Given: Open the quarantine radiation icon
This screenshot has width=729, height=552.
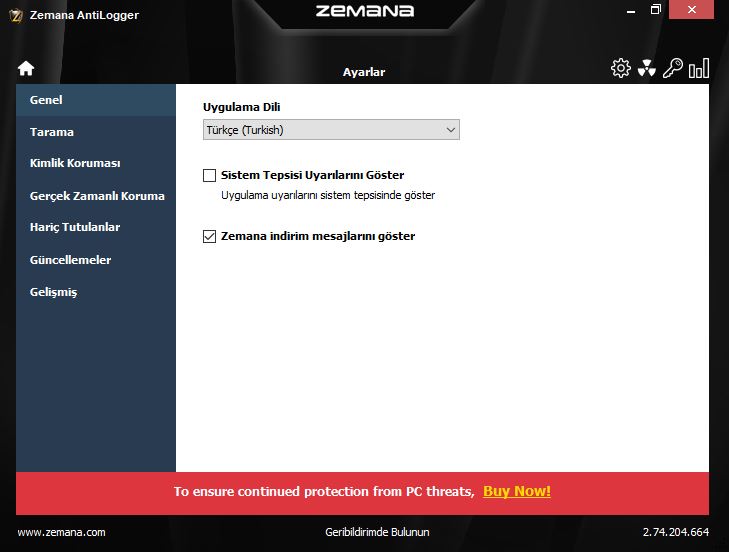Looking at the screenshot, I should [x=646, y=68].
